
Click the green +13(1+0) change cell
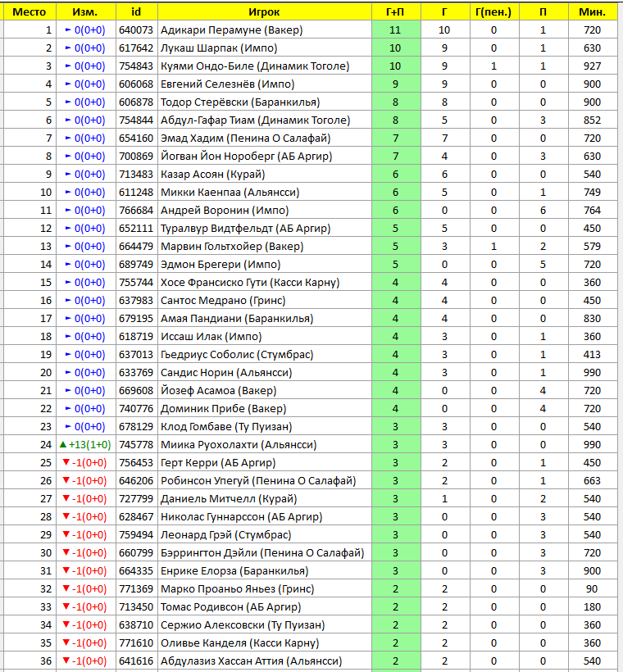[86, 444]
